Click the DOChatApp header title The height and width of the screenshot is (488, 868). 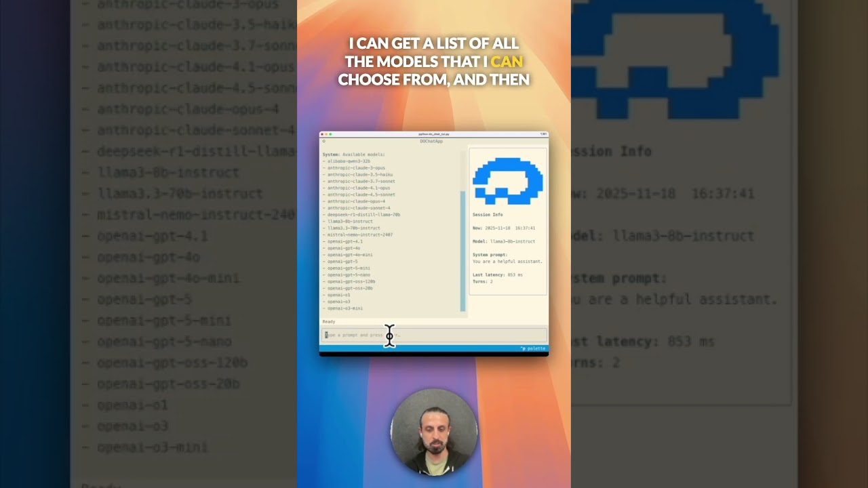tap(431, 141)
